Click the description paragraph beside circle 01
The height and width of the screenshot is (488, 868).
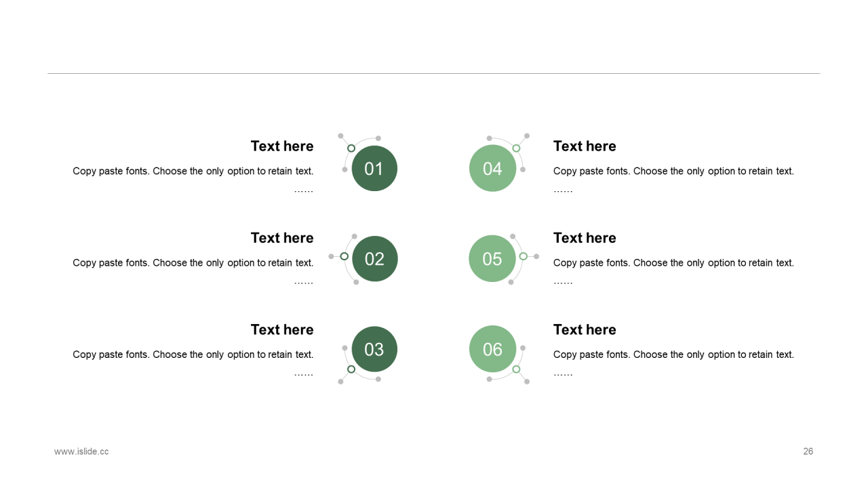(193, 180)
